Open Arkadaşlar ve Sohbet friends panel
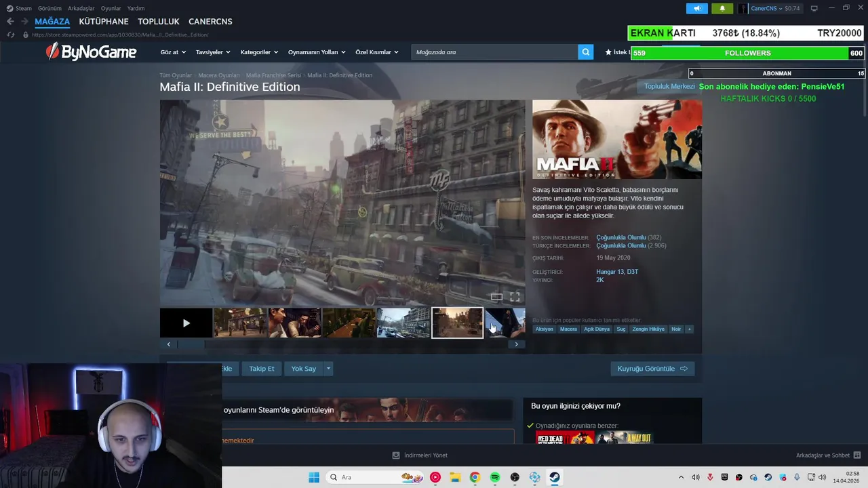The image size is (868, 488). 828,455
